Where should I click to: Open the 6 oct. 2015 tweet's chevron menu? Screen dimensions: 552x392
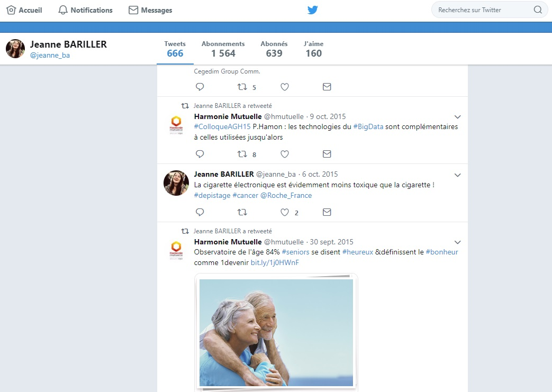tap(458, 175)
